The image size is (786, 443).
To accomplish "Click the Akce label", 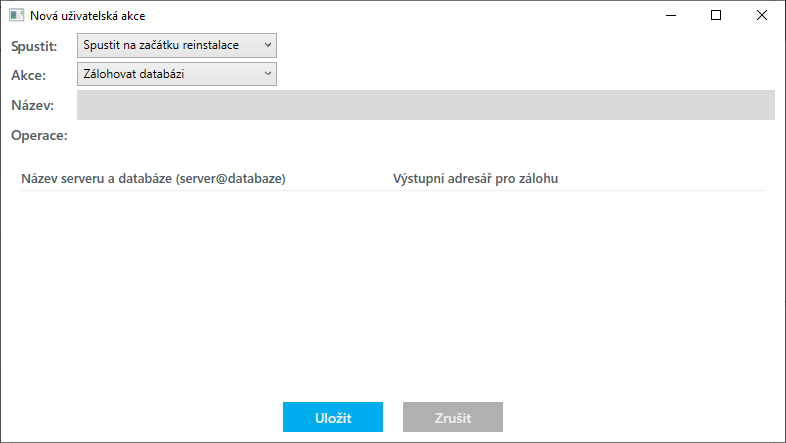I will point(28,74).
